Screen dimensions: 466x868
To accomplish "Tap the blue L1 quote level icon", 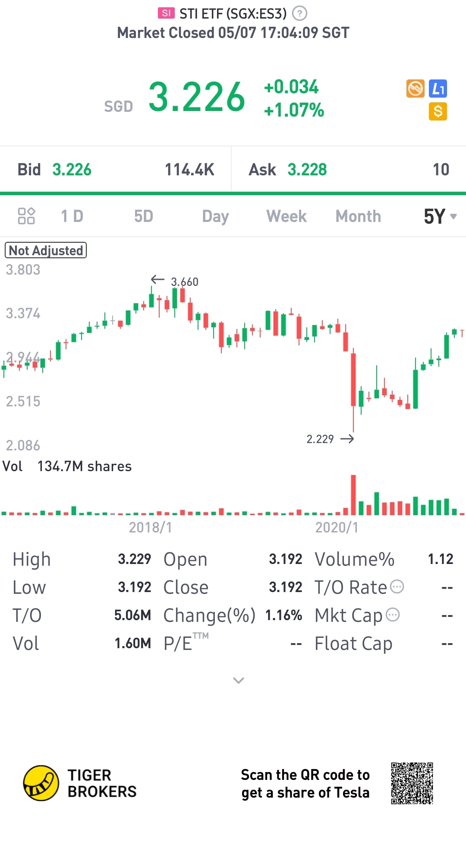I will pyautogui.click(x=438, y=89).
